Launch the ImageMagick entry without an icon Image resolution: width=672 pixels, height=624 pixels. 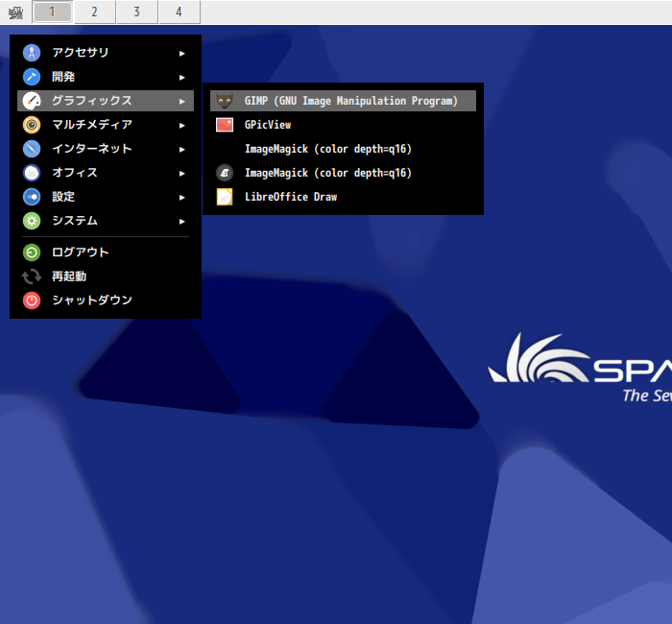click(343, 149)
